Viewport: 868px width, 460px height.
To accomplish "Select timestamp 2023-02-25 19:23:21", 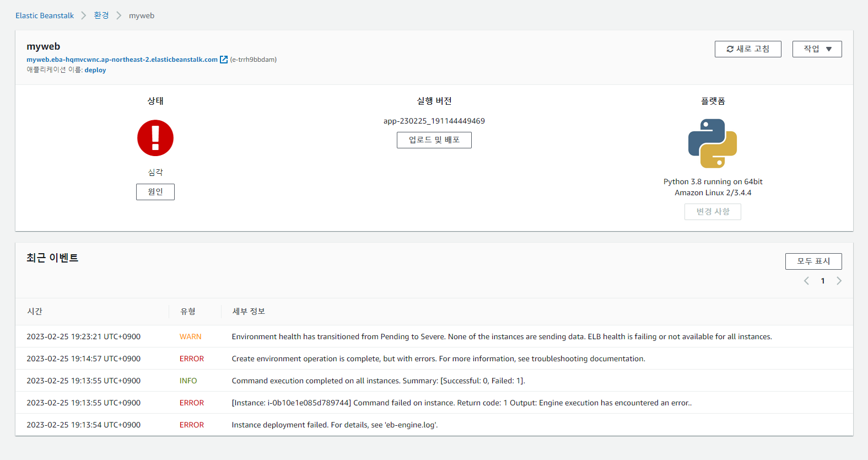I will coord(84,336).
